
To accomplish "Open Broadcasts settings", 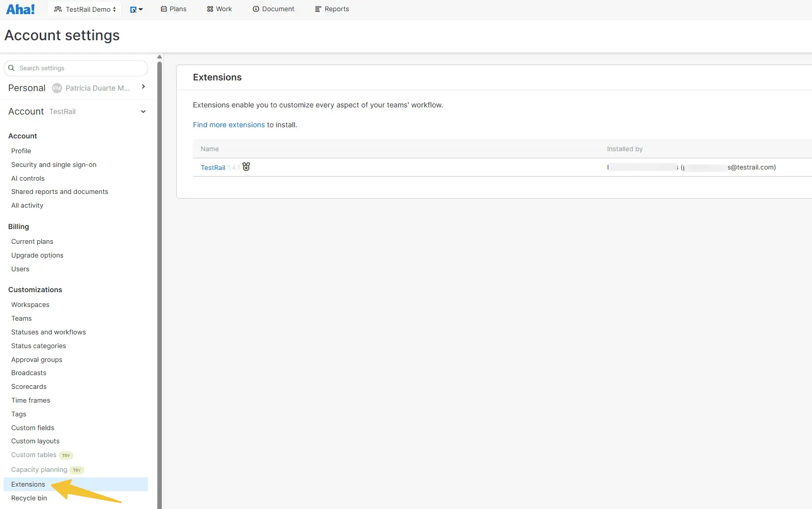I will click(x=29, y=373).
